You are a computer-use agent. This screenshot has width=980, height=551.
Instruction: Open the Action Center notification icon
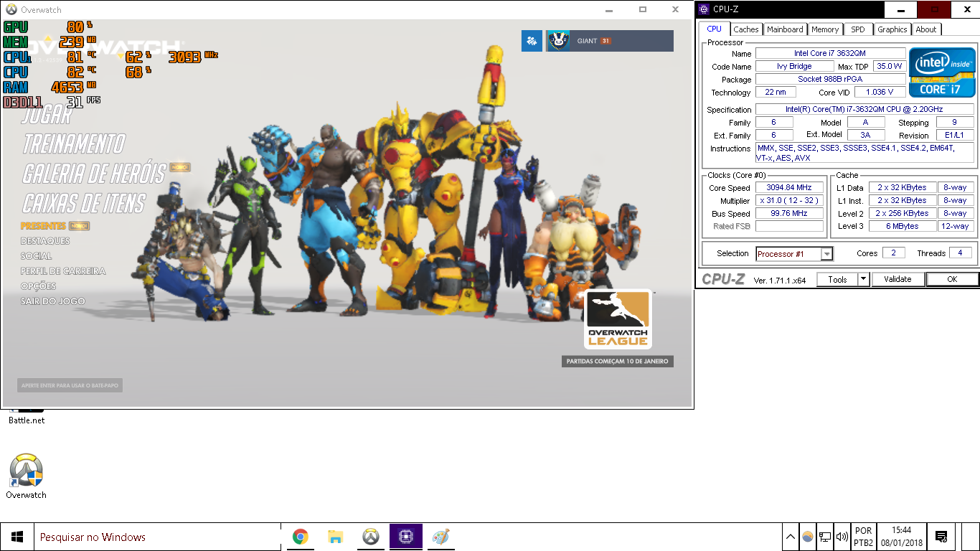(942, 537)
